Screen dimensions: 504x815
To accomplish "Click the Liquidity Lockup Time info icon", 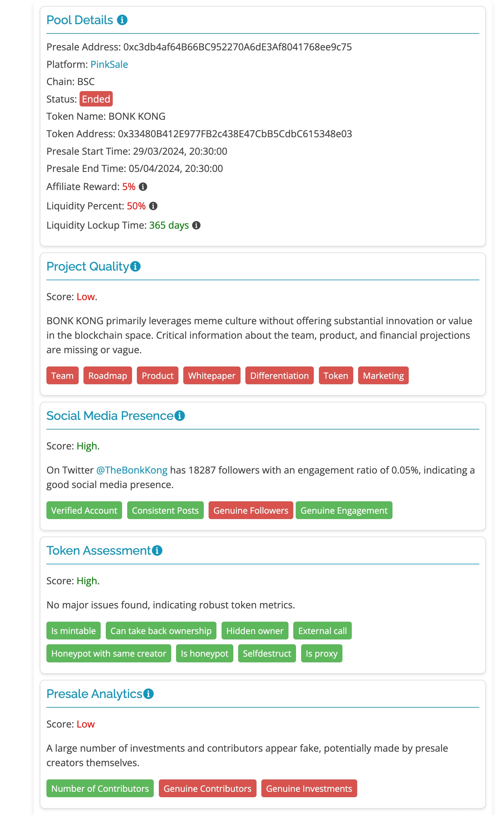I will pyautogui.click(x=196, y=225).
